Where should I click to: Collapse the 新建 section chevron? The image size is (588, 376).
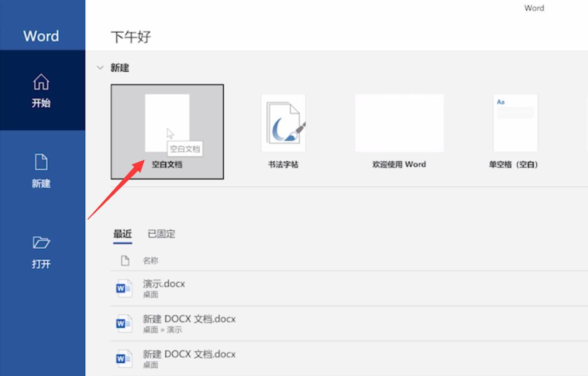(100, 68)
